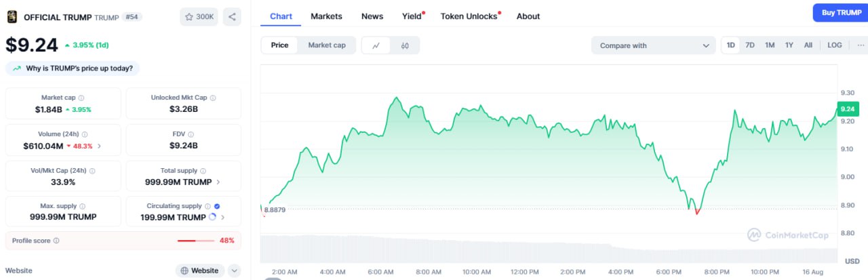Click the 48.3% volume change value
868x280 pixels.
tap(80, 146)
